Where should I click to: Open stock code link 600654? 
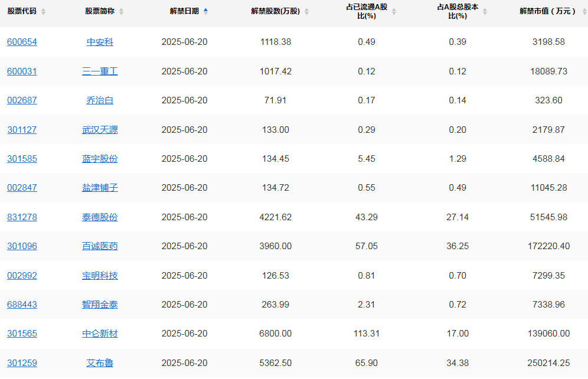[22, 42]
